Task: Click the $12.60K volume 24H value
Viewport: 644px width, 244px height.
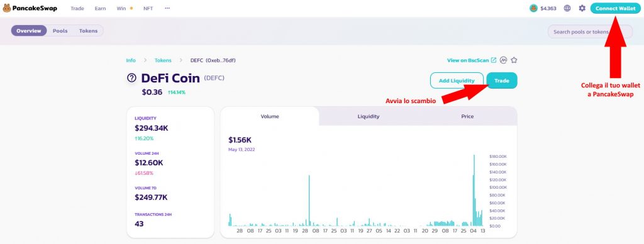Action: 148,163
